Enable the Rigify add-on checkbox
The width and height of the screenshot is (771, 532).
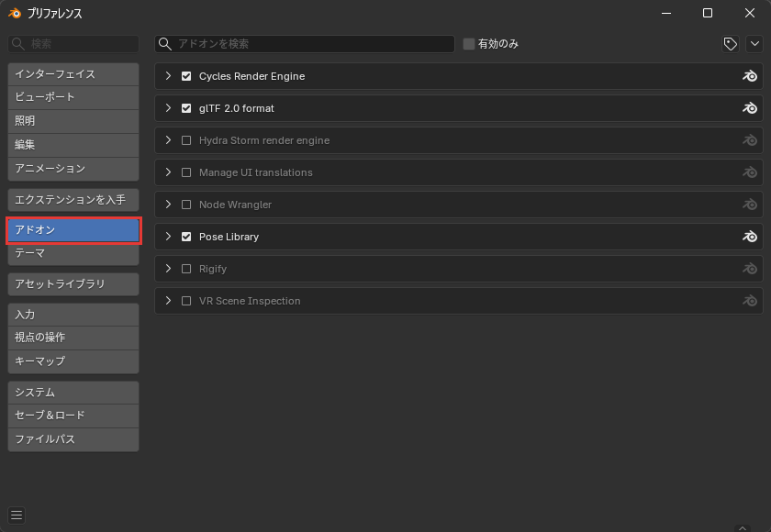[186, 269]
